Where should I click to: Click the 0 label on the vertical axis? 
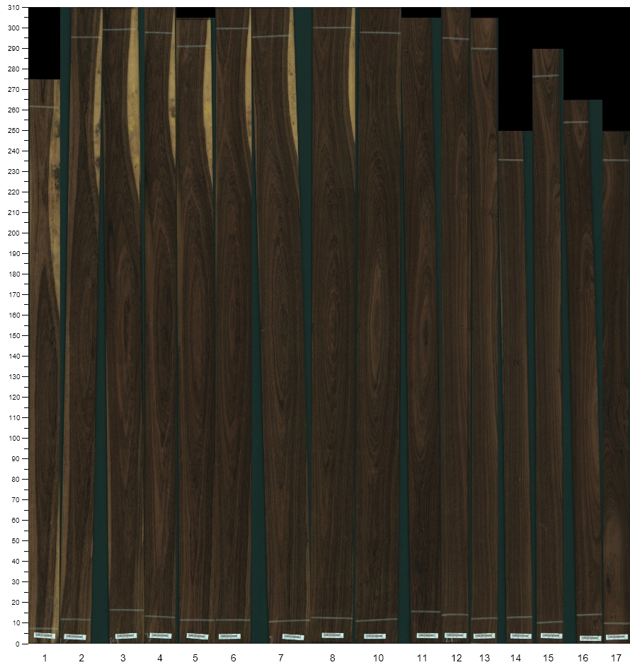pos(18,643)
